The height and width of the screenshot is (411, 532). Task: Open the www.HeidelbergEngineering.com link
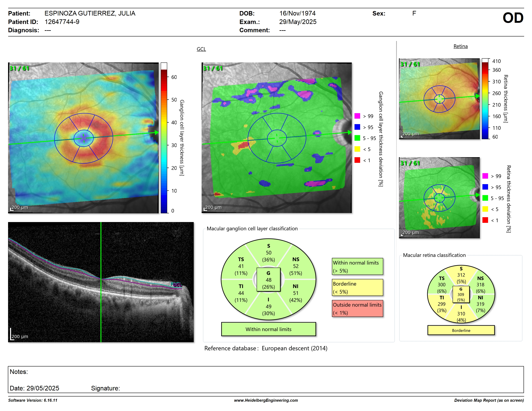coord(266,400)
